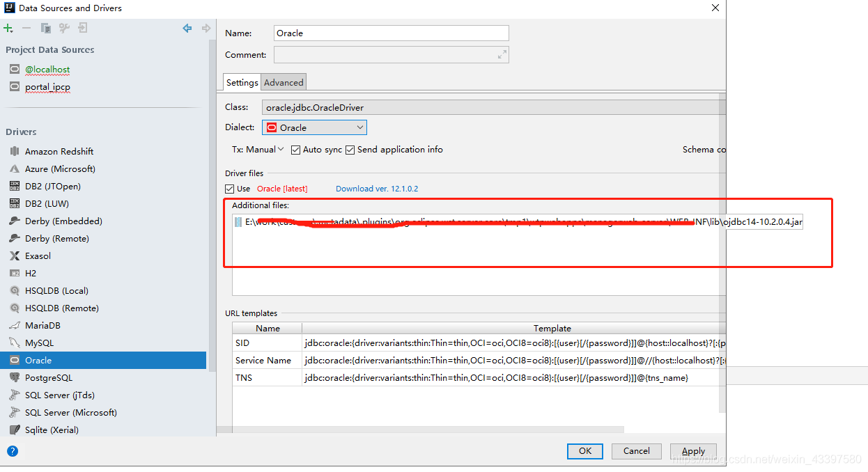This screenshot has height=472, width=868.
Task: Toggle the Auto sync checkbox
Action: coord(295,150)
